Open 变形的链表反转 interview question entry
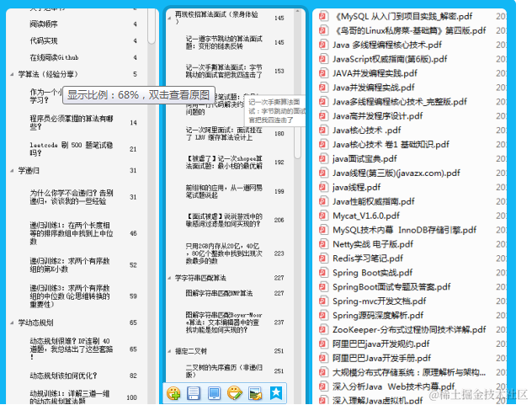This screenshot has height=405, width=532. (x=224, y=42)
